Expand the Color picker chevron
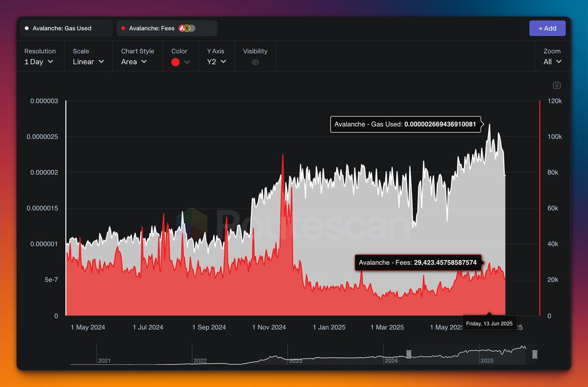 [x=187, y=62]
